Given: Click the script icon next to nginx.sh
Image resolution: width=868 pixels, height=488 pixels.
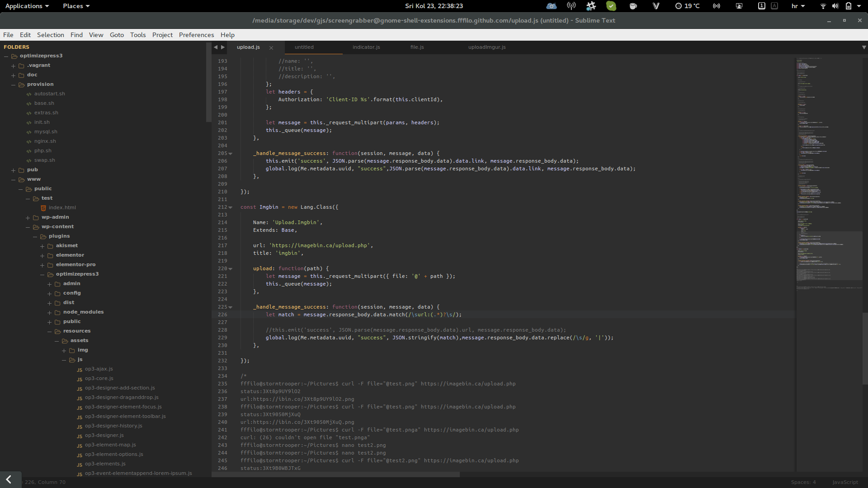Looking at the screenshot, I should click(29, 141).
